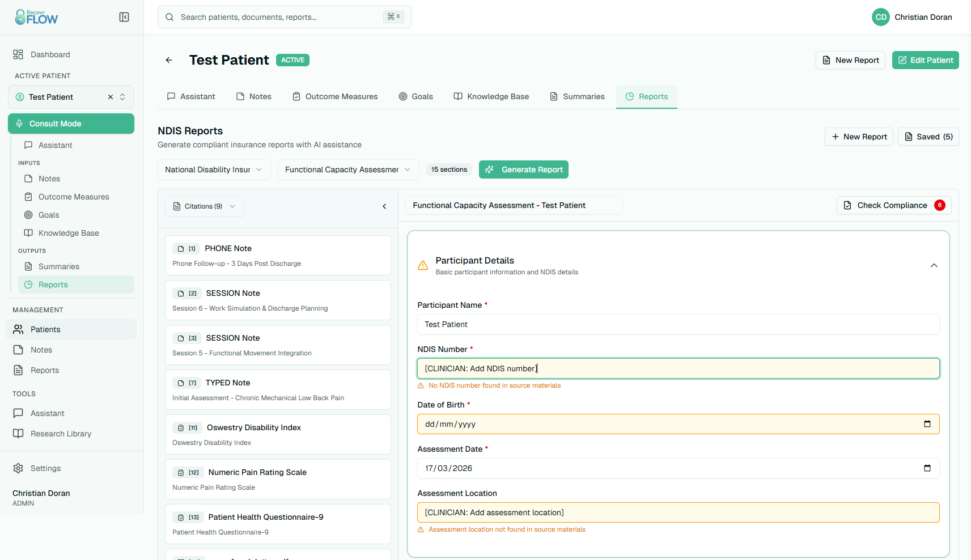Click the Generate Report button
The image size is (971, 560).
point(523,169)
